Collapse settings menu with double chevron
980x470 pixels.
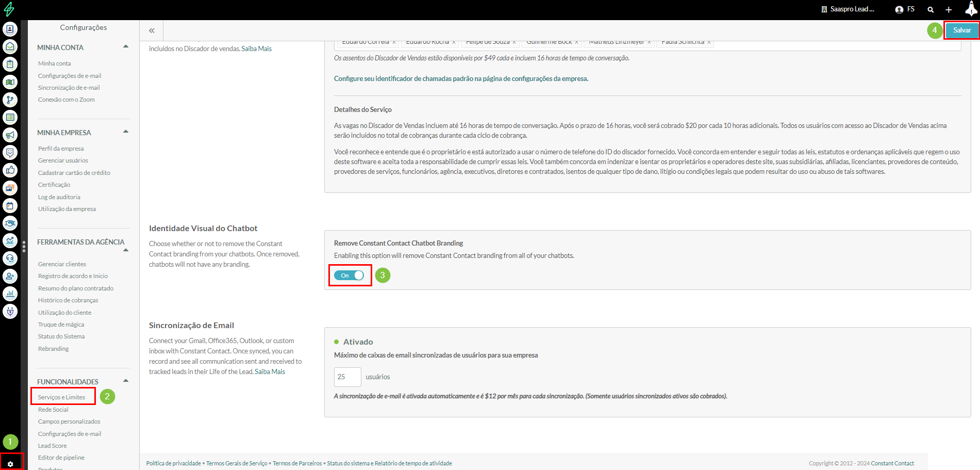point(152,30)
